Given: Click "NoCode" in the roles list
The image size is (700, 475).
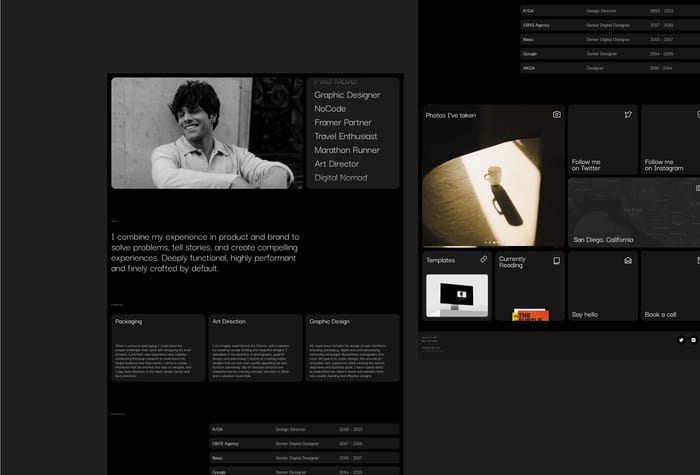Looking at the screenshot, I should (x=330, y=109).
